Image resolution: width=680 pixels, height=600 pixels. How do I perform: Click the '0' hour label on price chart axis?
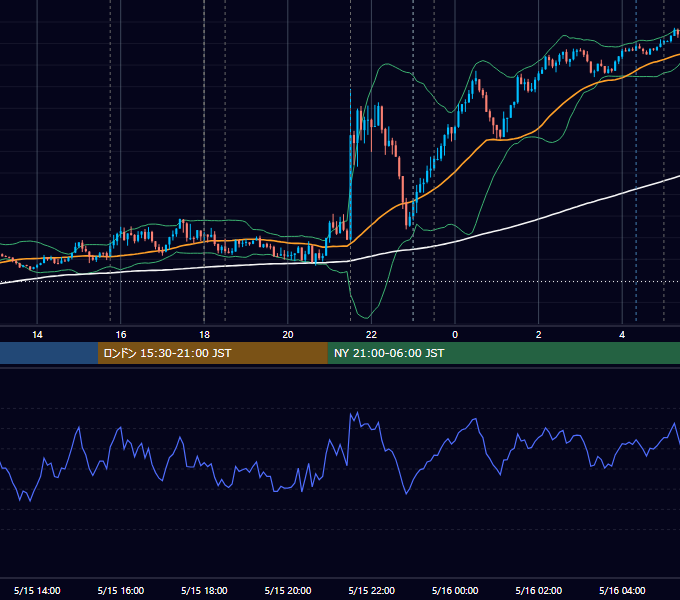tap(455, 335)
